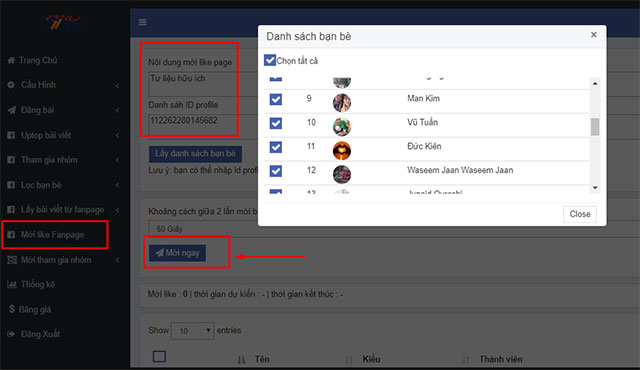Expand the Cấu Hình submenu chevron
Viewport: 640px width, 370px height.
click(118, 85)
